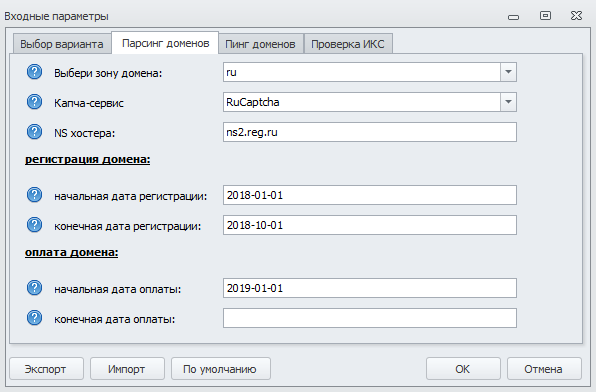
Task: Click the оплата домена heading
Action: tap(72, 252)
